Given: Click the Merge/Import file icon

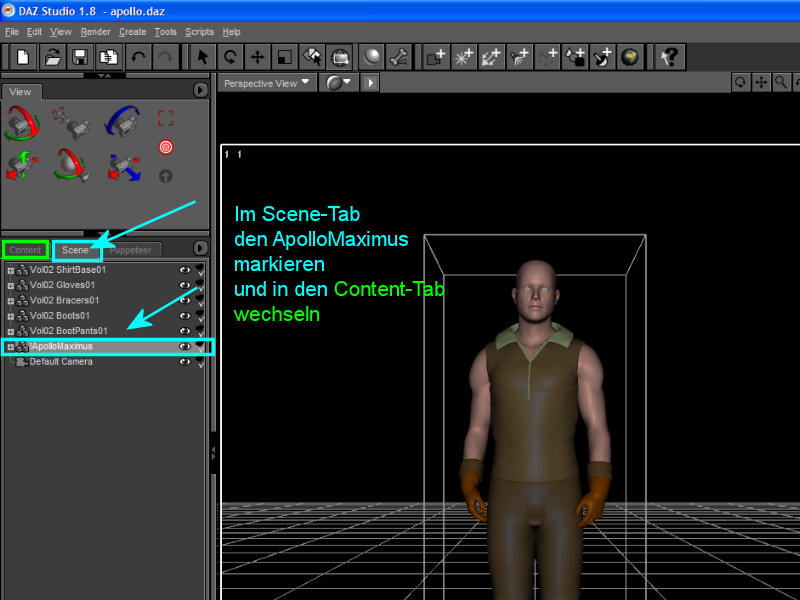Looking at the screenshot, I should pos(109,57).
